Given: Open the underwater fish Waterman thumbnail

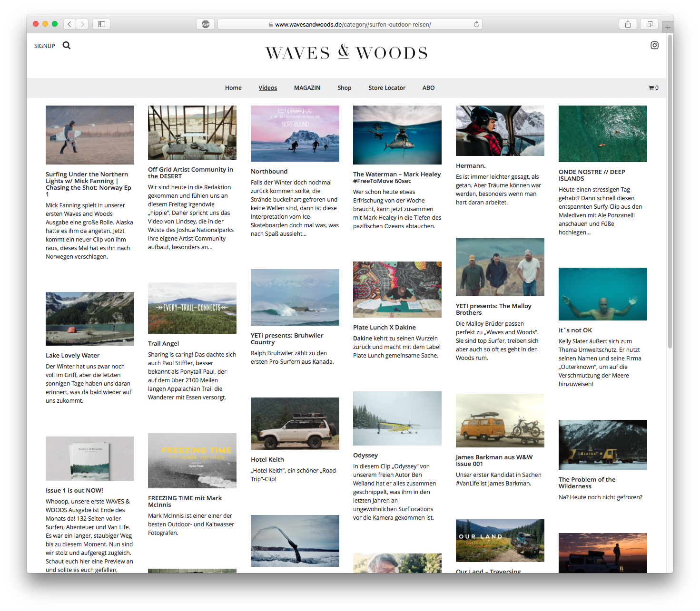Looking at the screenshot, I should [397, 135].
